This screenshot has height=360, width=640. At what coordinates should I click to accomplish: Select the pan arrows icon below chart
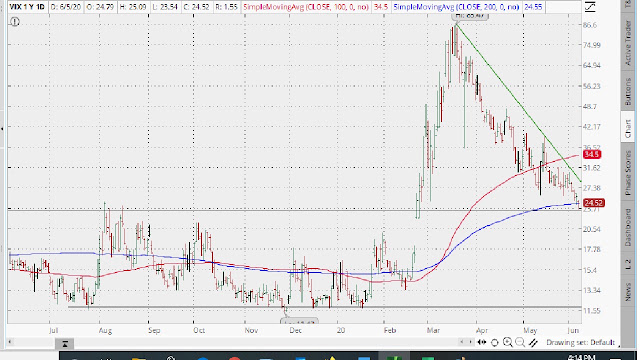click(482, 342)
